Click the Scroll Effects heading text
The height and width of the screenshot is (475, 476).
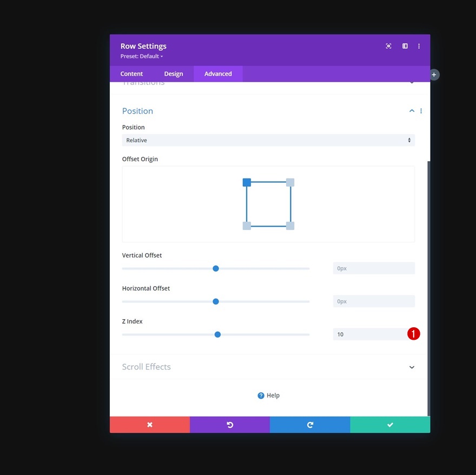point(147,367)
